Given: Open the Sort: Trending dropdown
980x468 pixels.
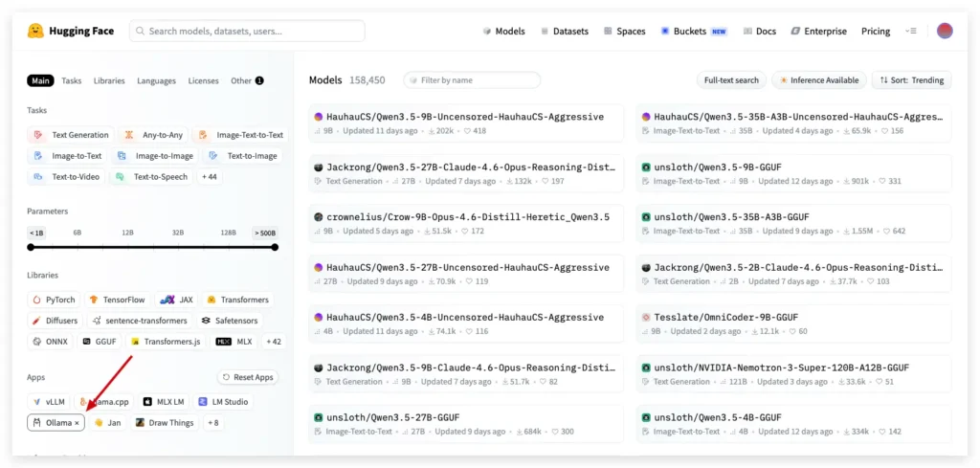Looking at the screenshot, I should pyautogui.click(x=912, y=80).
